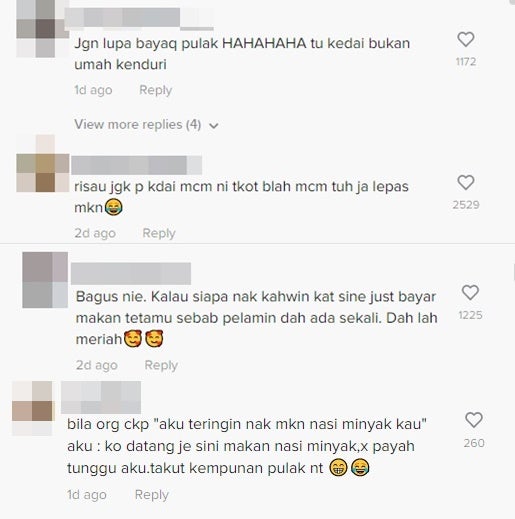Click the chevron next to View more replies
The height and width of the screenshot is (519, 515).
pos(214,126)
